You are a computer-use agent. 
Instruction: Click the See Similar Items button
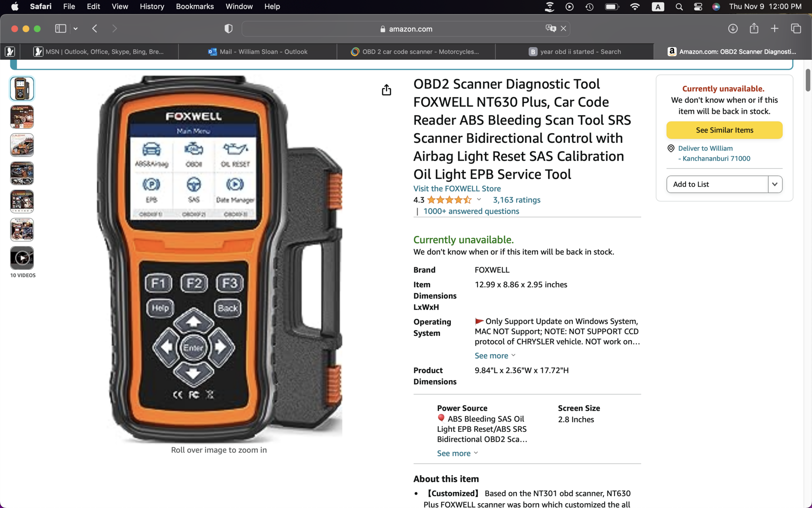(x=724, y=130)
